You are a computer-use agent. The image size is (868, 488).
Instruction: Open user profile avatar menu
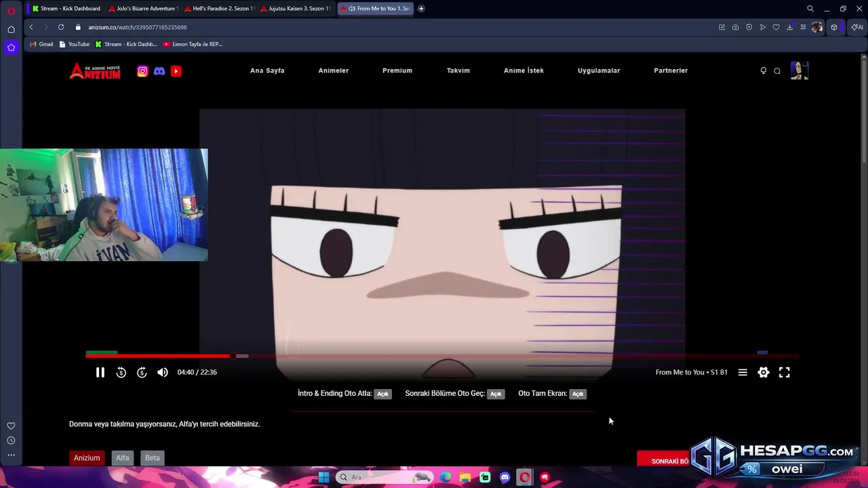coord(800,70)
